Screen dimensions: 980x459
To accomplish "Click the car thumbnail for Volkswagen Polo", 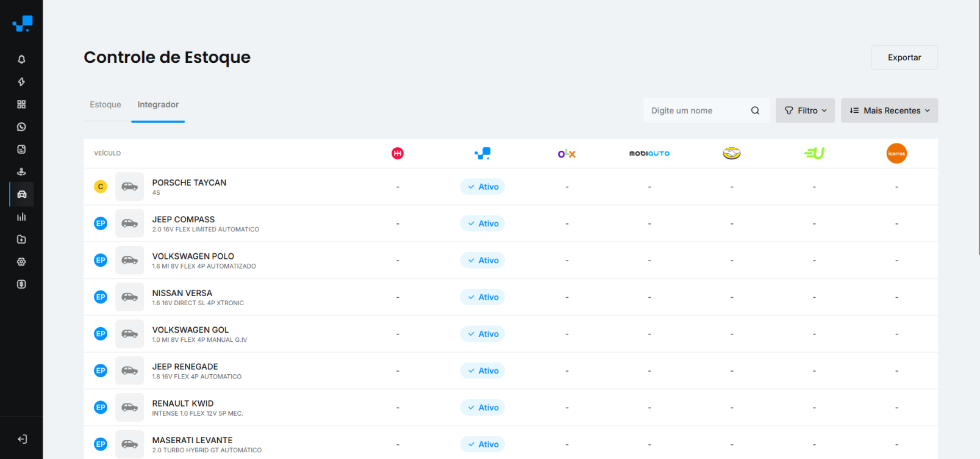I will click(x=129, y=260).
